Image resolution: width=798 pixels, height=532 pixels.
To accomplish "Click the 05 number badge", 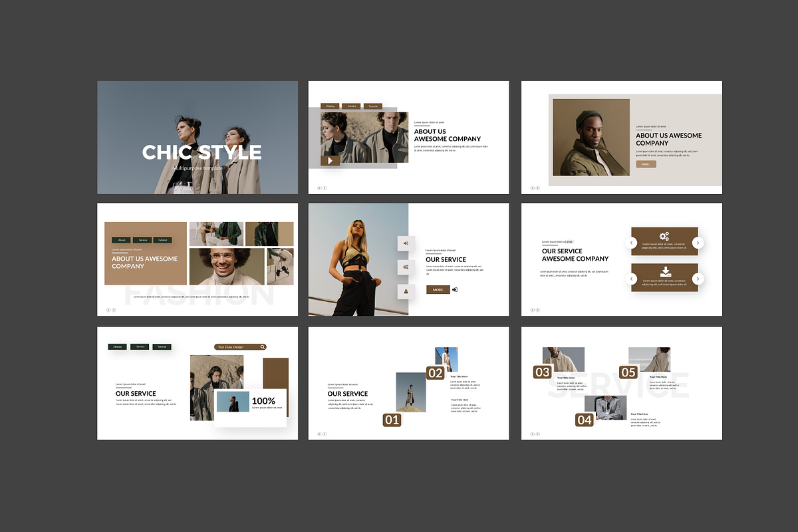I will [628, 372].
